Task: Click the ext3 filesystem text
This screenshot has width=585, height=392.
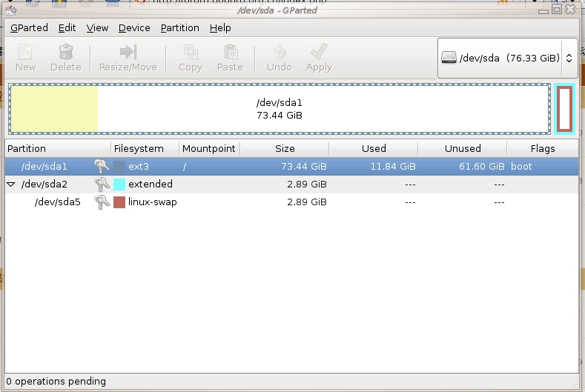Action: (139, 166)
